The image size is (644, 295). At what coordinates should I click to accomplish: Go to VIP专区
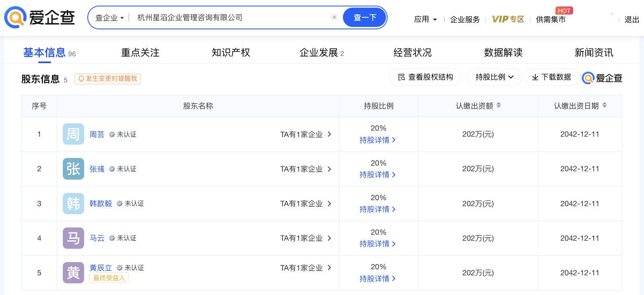coord(508,19)
